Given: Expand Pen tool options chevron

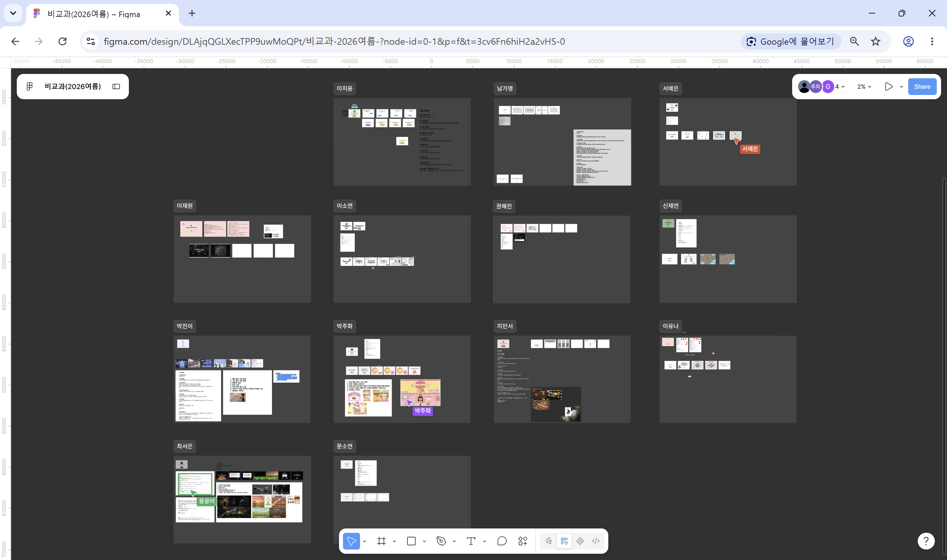Looking at the screenshot, I should 454,542.
